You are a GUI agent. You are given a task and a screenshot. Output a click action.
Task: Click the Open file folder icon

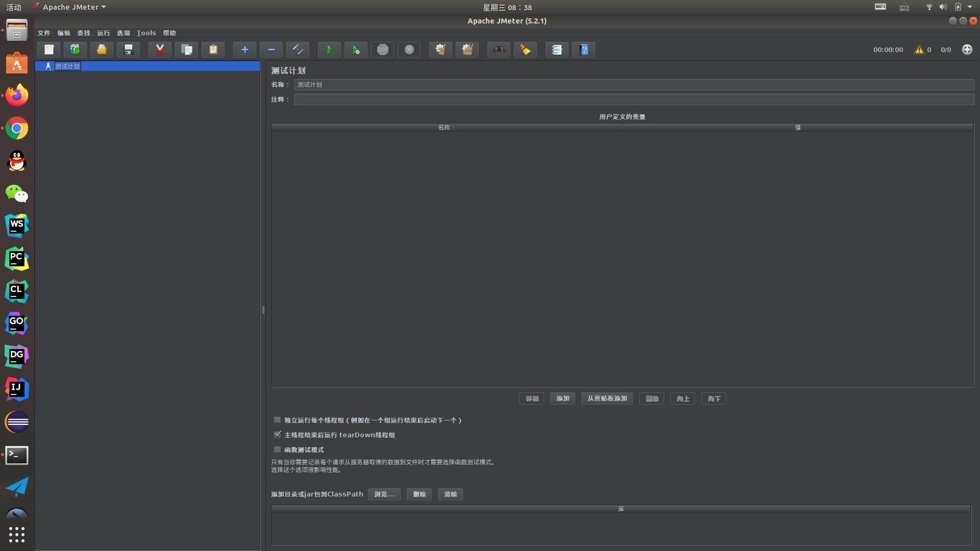pos(102,49)
